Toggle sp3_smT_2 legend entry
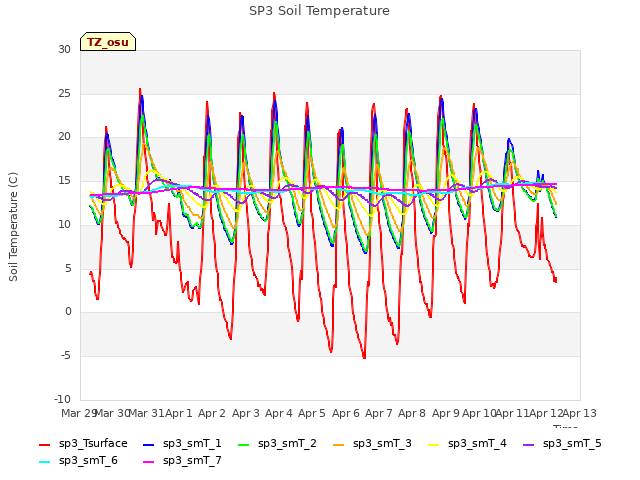This screenshot has width=640, height=480. click(278, 444)
